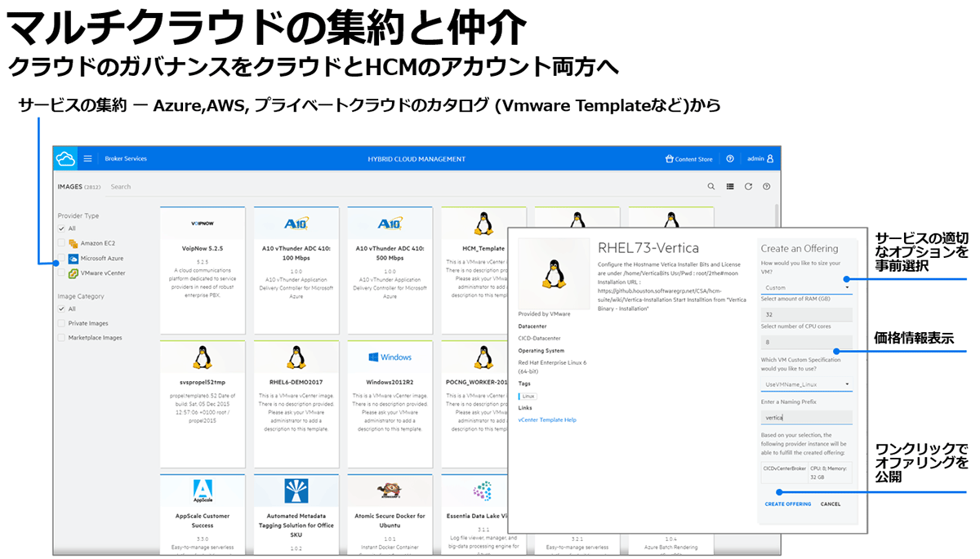Expand the VM size Custom dropdown
The width and height of the screenshot is (980, 559).
click(x=807, y=287)
